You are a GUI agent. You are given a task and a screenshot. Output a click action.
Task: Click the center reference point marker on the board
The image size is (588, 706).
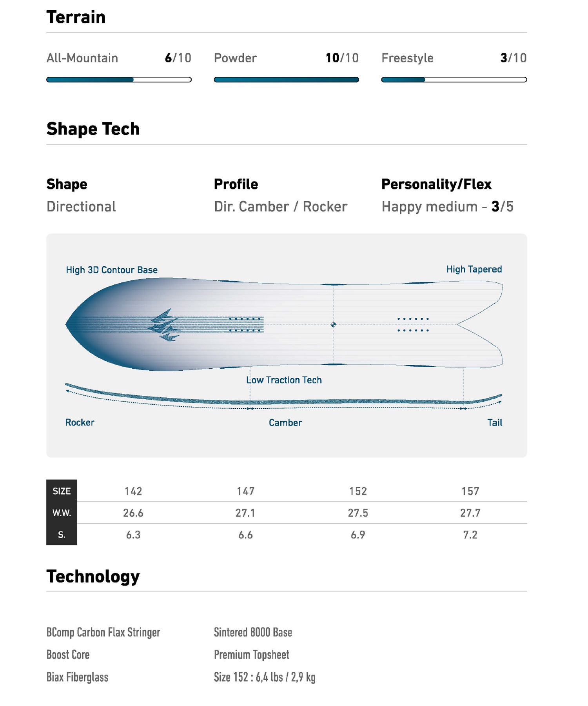coord(333,324)
